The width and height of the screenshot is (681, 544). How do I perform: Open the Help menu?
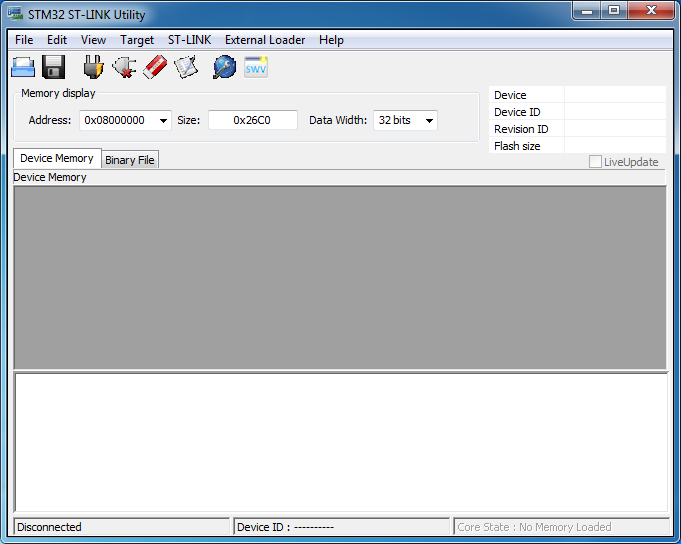click(x=331, y=40)
